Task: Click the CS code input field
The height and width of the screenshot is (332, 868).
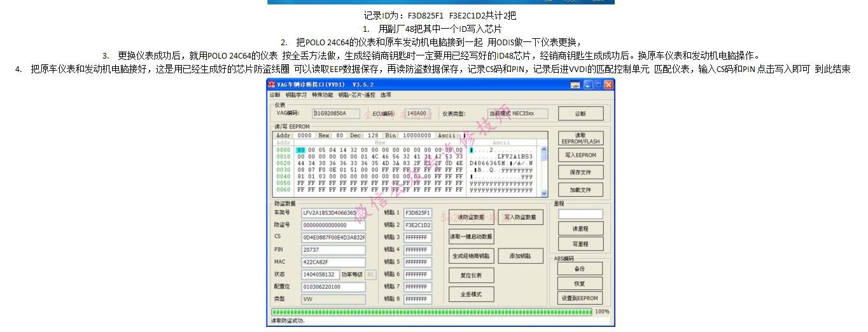Action: [x=334, y=237]
